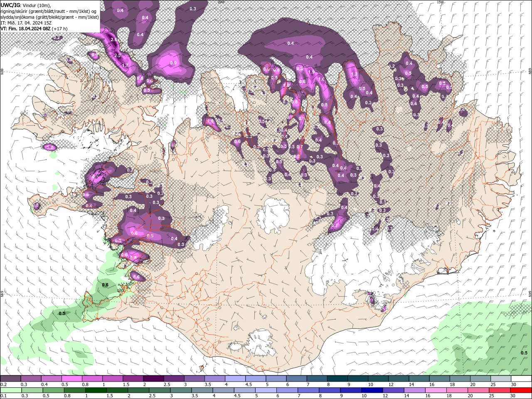This screenshot has width=532, height=399.
Task: Click the deep navy blue 10 swatch in rain legend
Action: click(371, 390)
